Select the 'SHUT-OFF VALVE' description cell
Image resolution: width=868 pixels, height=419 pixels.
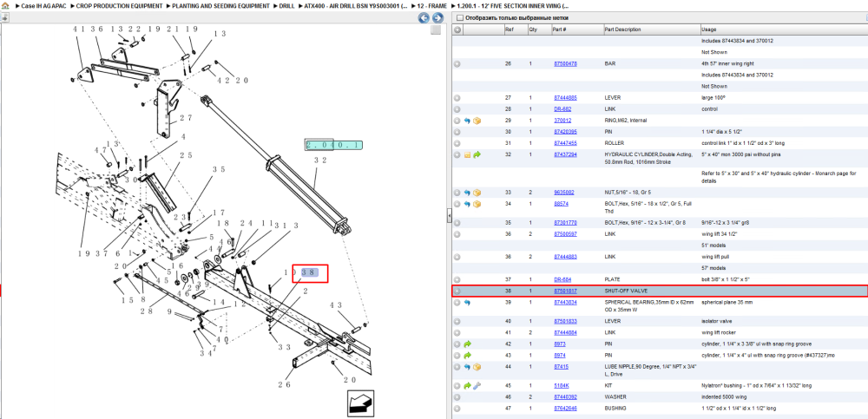coord(626,291)
